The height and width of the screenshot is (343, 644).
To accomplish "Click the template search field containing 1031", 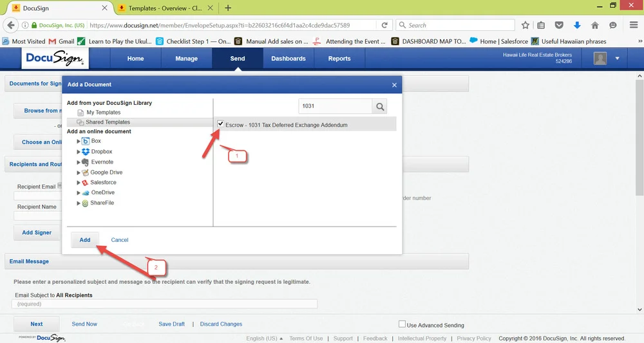I will coord(335,106).
